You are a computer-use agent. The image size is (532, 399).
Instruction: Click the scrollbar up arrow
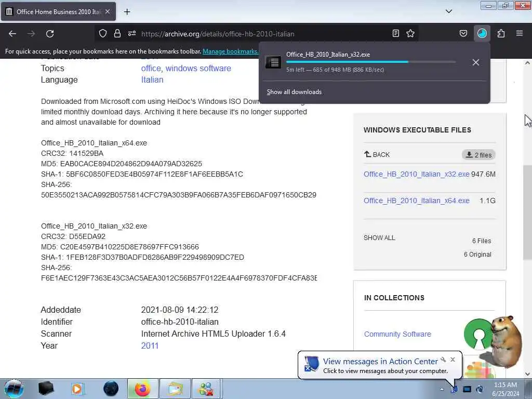527,63
